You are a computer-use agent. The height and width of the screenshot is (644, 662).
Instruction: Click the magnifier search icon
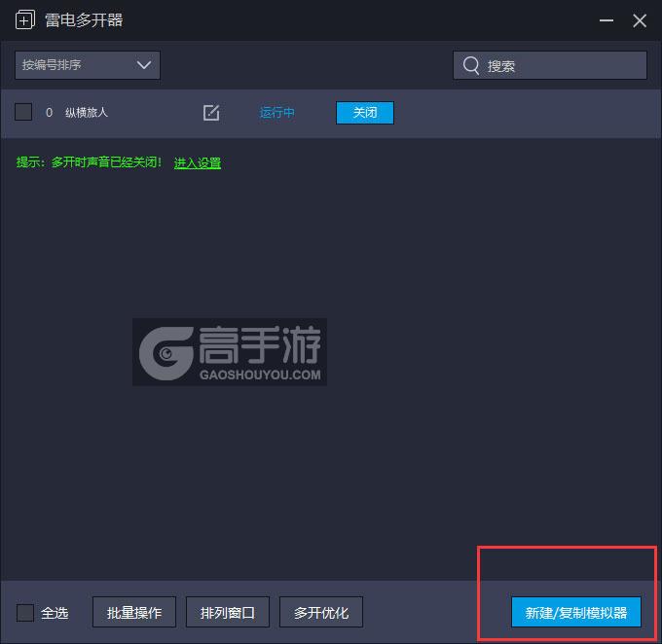point(471,65)
